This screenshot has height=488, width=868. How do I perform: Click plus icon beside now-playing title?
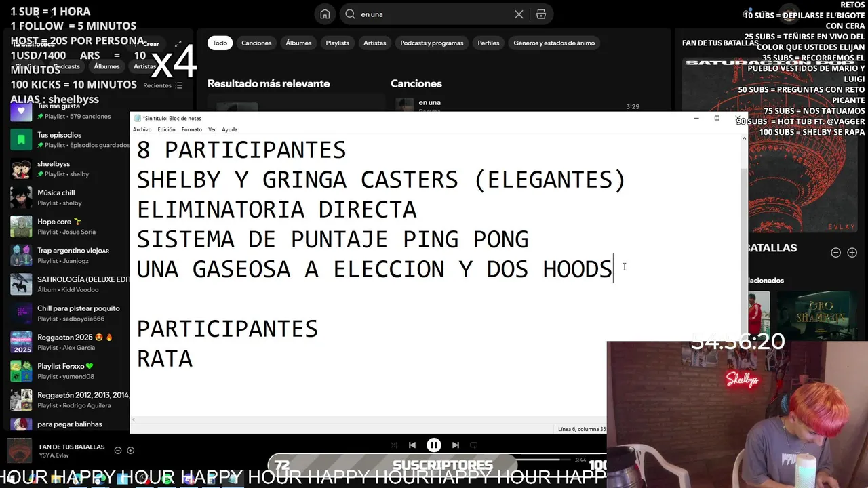tap(131, 451)
